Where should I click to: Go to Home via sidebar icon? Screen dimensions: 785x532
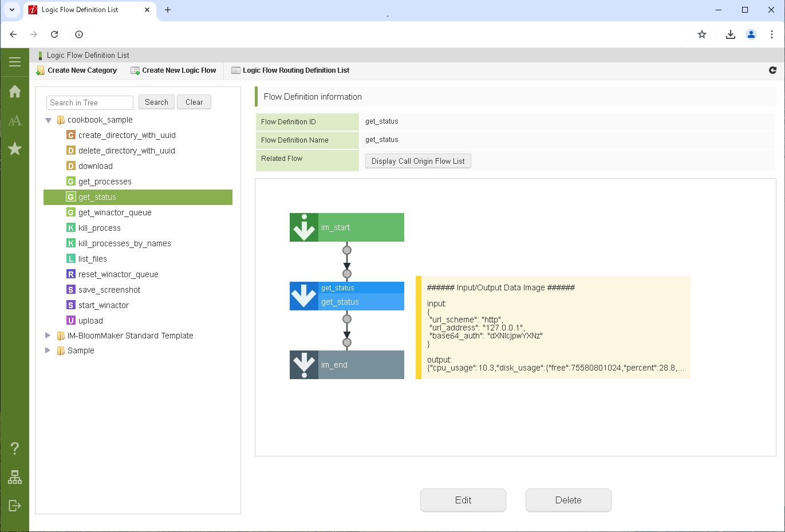tap(15, 91)
